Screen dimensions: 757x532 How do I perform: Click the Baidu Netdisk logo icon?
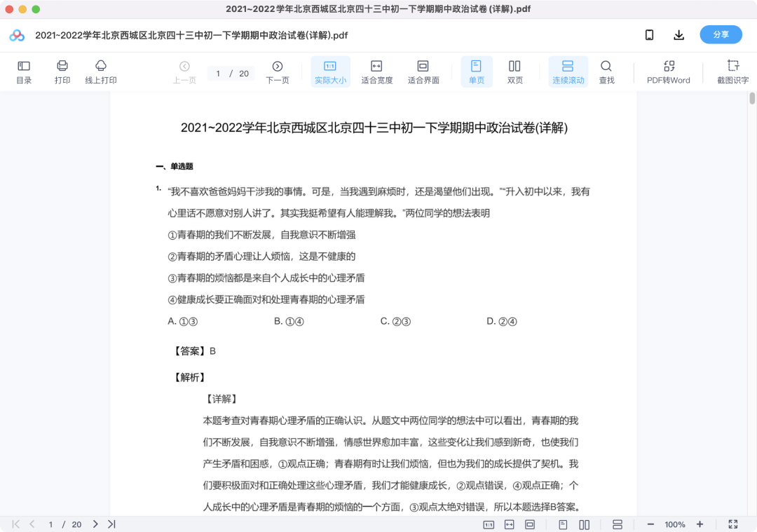pos(17,35)
